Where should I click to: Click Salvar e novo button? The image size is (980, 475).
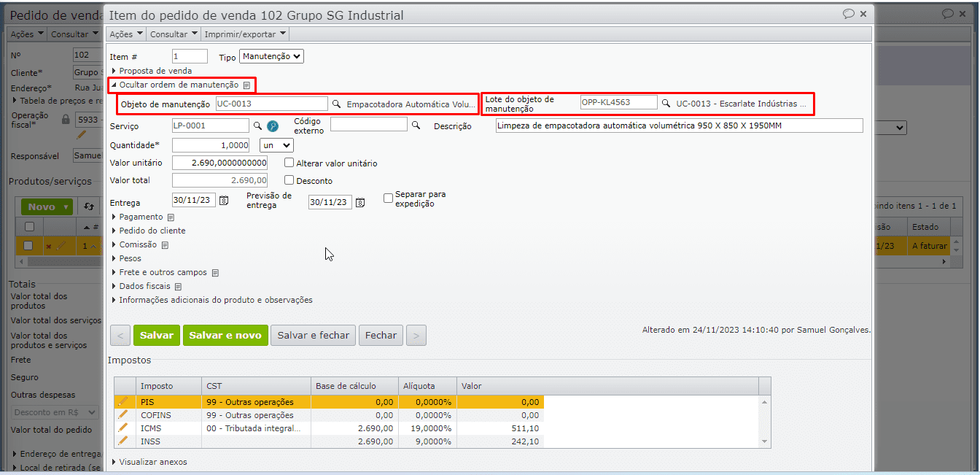(225, 336)
